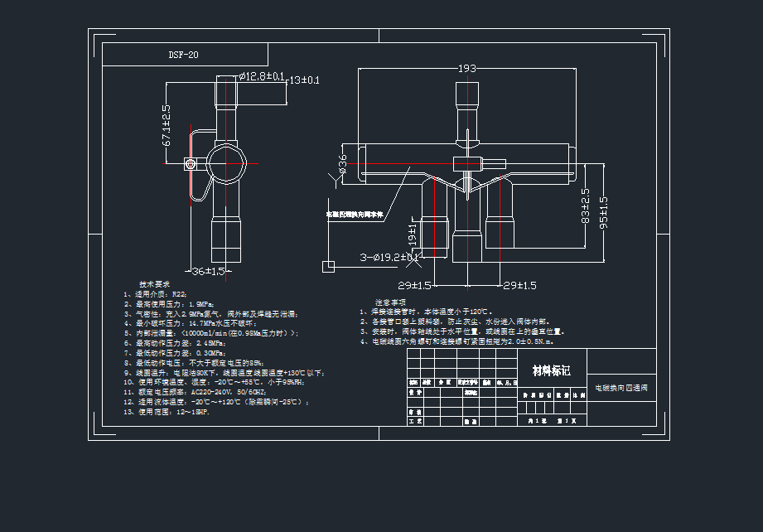Click the 电磁换向四通阀 title cell

point(621,387)
